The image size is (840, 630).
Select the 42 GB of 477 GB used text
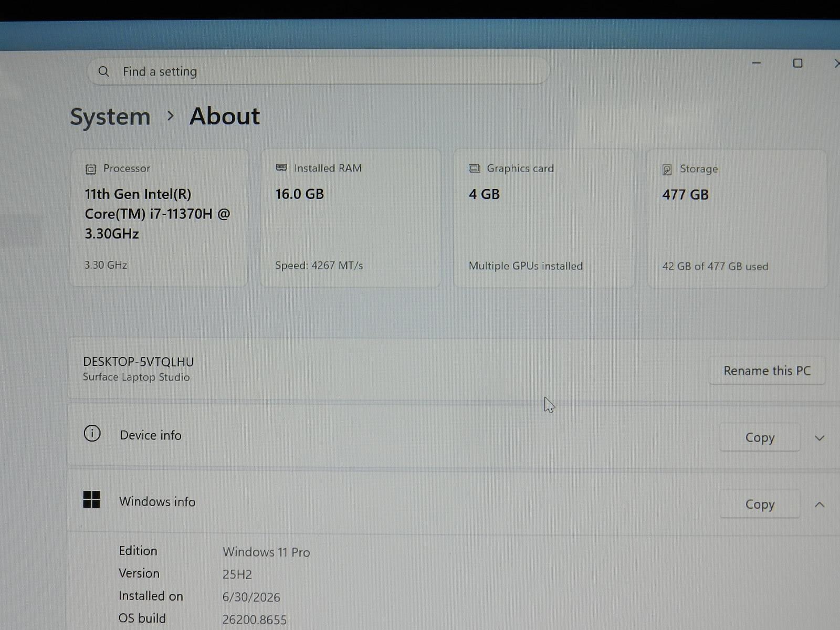click(x=715, y=267)
